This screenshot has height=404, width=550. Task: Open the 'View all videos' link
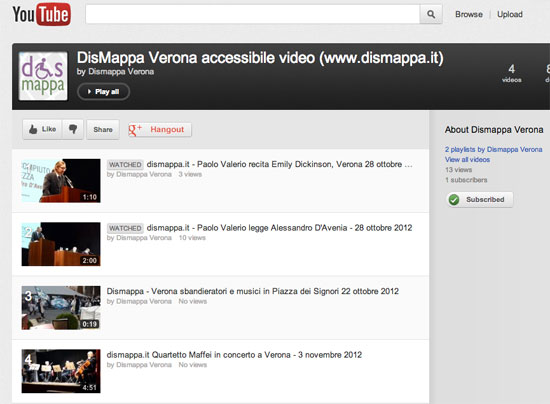pos(467,160)
